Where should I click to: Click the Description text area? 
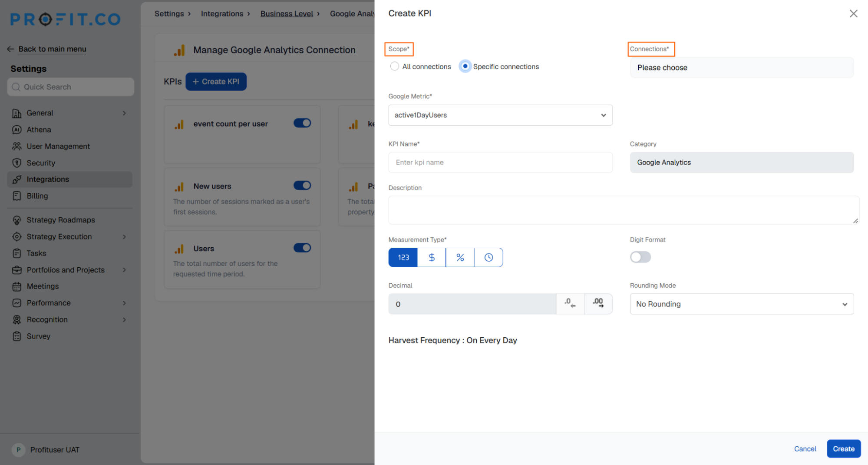click(624, 210)
